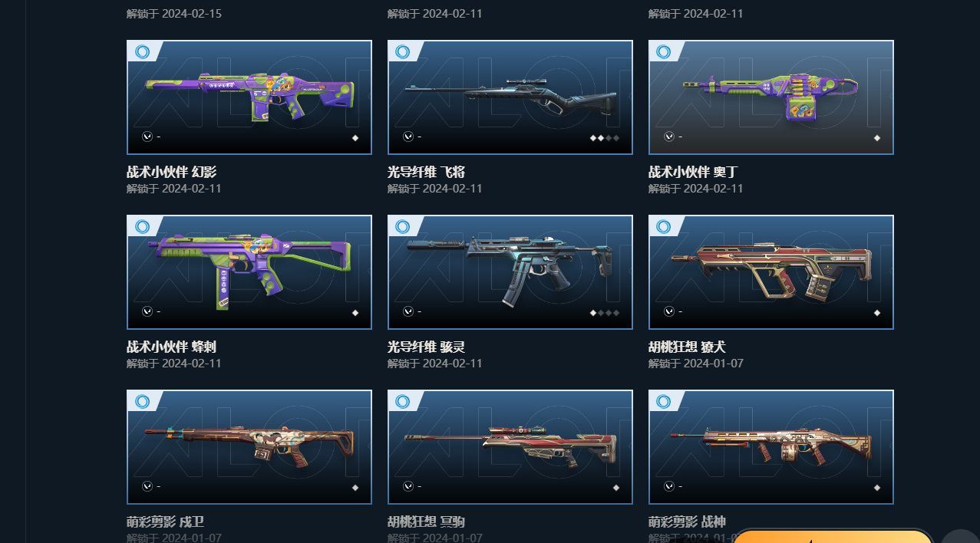Click the Valorant points icon on 战术小伙伴 蜂刺 card
Image resolution: width=980 pixels, height=543 pixels.
click(147, 311)
